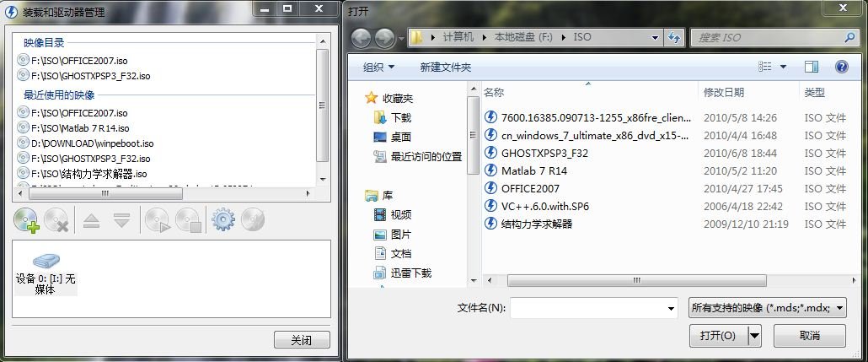Image resolution: width=868 pixels, height=362 pixels.
Task: Select D:\DOWNLOAD\winpeboot.iso in recent images
Action: pos(85,143)
